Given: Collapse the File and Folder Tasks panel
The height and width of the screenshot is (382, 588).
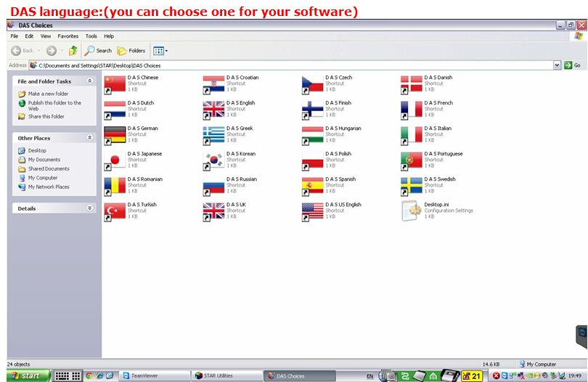Looking at the screenshot, I should point(90,81).
